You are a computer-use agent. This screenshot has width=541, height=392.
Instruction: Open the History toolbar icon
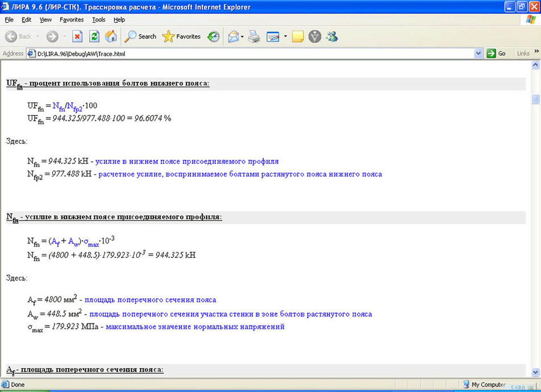click(213, 36)
